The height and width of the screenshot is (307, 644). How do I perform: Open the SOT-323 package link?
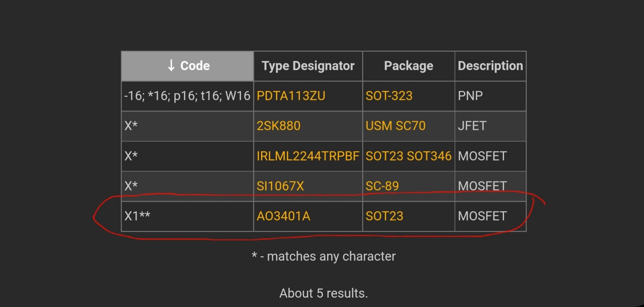pos(389,96)
